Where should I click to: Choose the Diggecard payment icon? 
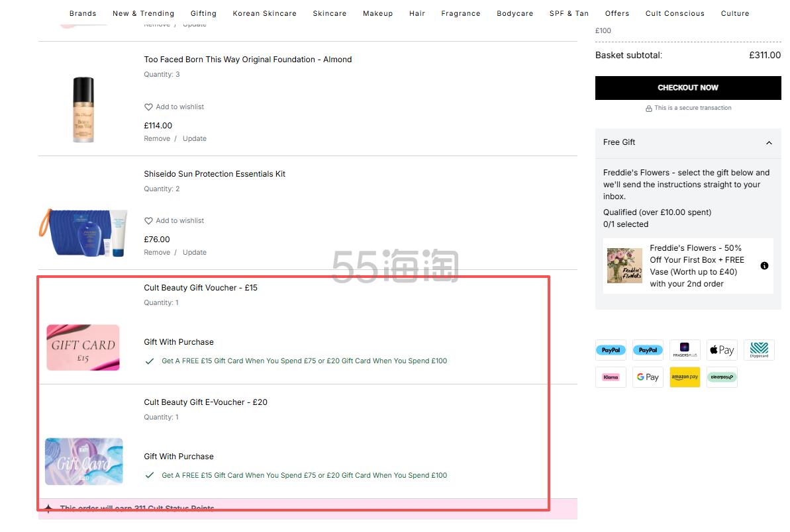759,350
